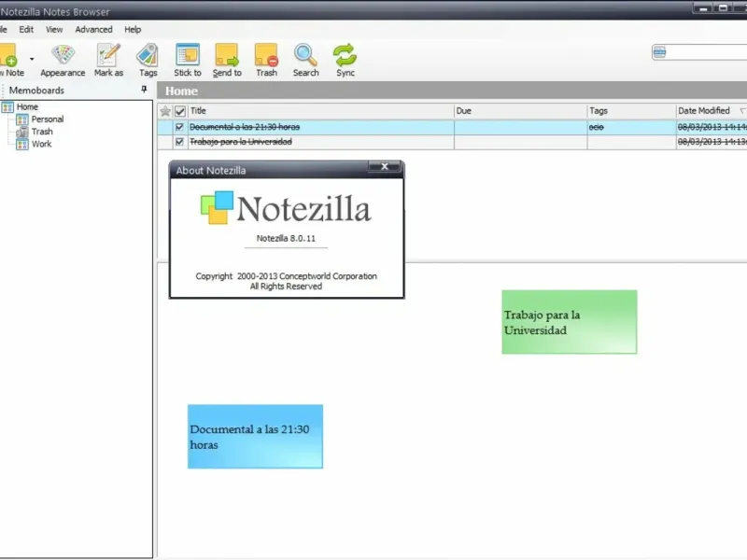Select the blue Documental a las 21:30 note
The height and width of the screenshot is (560, 747).
tap(255, 437)
